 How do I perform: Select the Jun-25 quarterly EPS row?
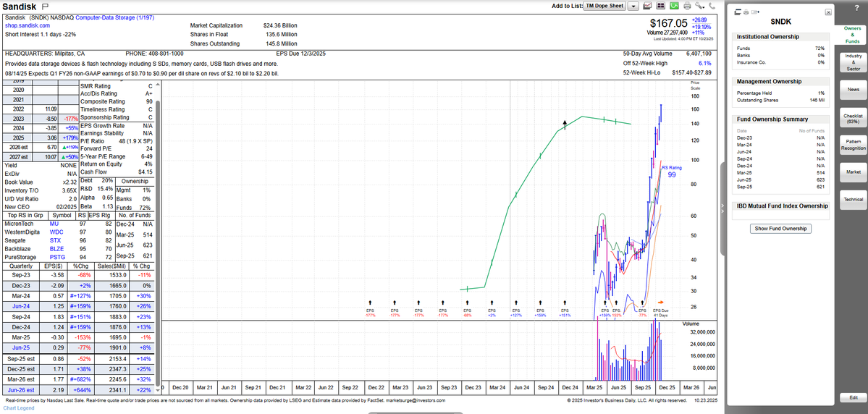tap(80, 347)
